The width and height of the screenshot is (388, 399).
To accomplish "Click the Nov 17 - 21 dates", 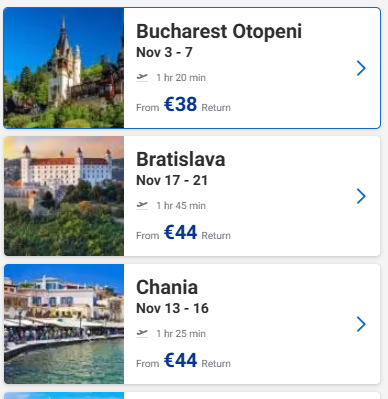I will click(172, 180).
